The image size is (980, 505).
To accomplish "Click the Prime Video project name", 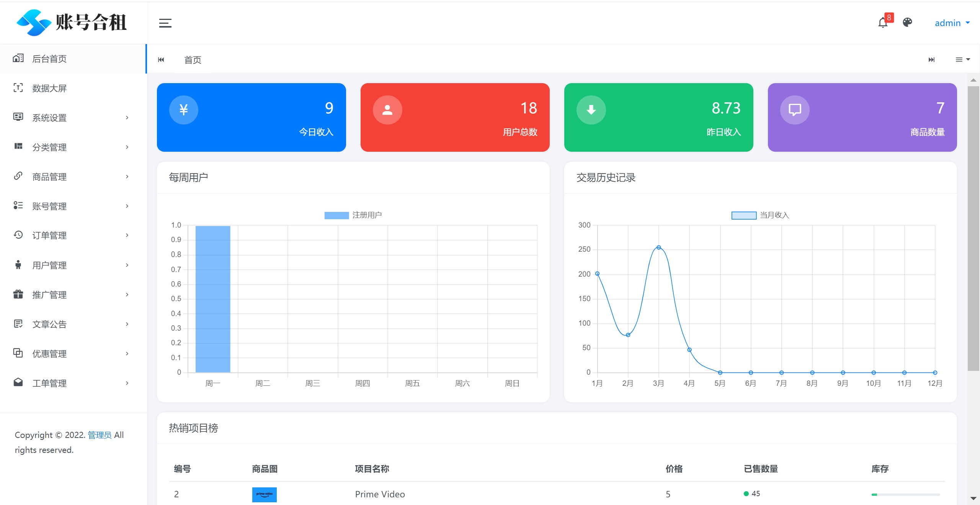I will coord(380,494).
